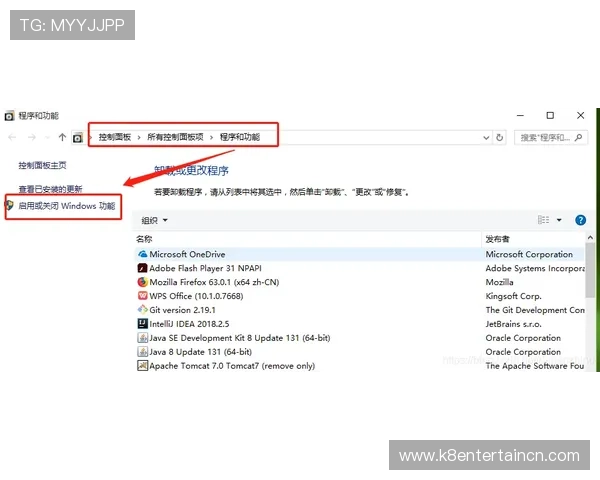Viewport: 600px width, 480px height.
Task: Click the change view layout icon
Action: tap(543, 220)
